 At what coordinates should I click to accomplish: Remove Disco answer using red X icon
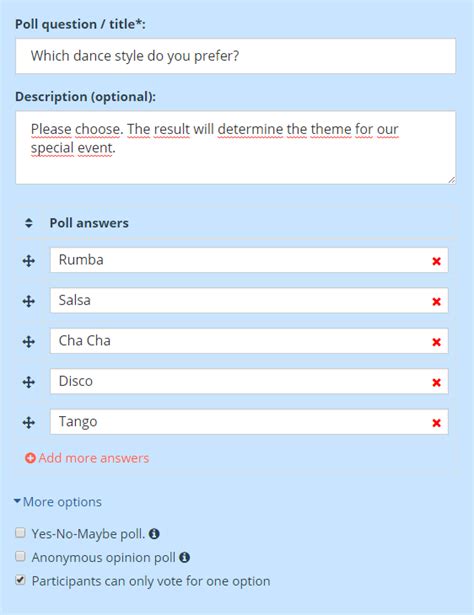[x=436, y=382]
